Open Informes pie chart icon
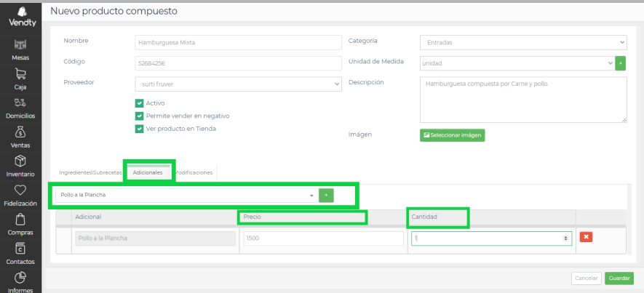The width and height of the screenshot is (644, 293). pyautogui.click(x=20, y=278)
